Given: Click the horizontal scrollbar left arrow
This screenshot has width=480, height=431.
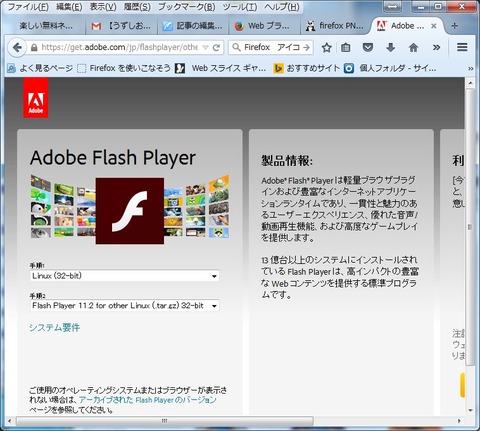Looking at the screenshot, I should (x=10, y=421).
